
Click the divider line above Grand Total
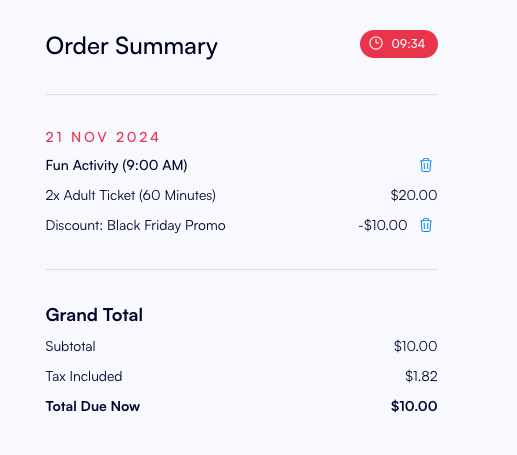242,269
